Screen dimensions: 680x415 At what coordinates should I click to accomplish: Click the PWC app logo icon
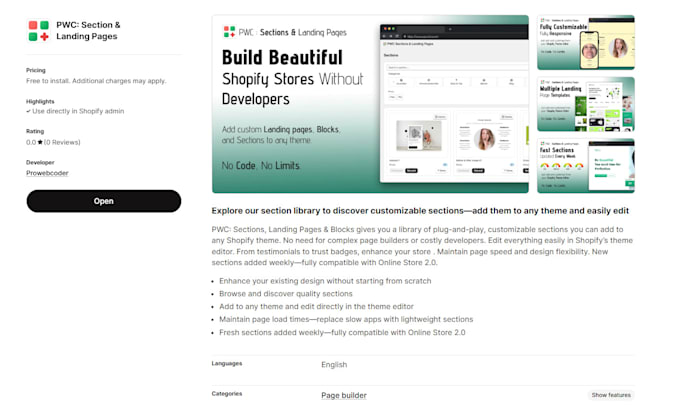point(39,31)
